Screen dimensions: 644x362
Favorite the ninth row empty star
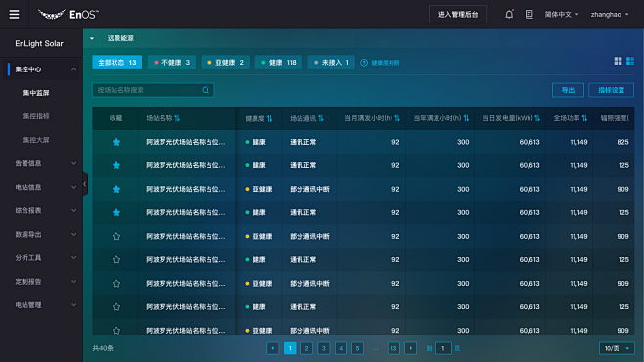[x=116, y=330]
